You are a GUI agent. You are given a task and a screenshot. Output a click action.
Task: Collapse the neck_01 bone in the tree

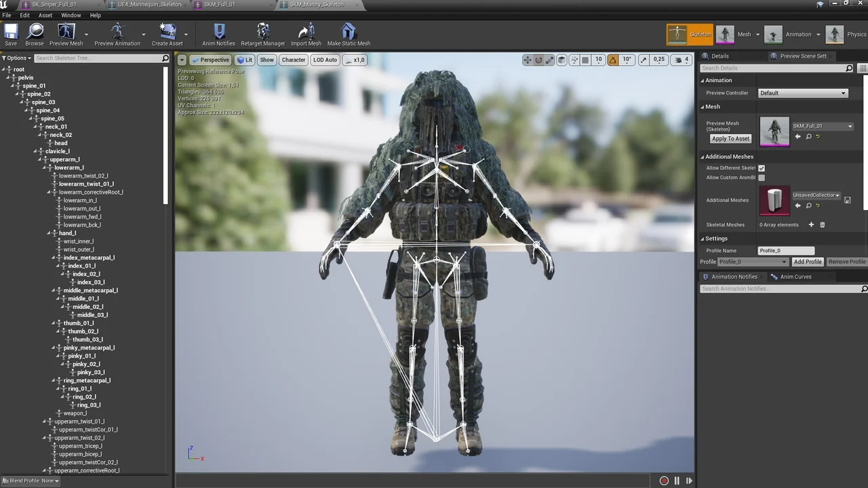tap(37, 126)
